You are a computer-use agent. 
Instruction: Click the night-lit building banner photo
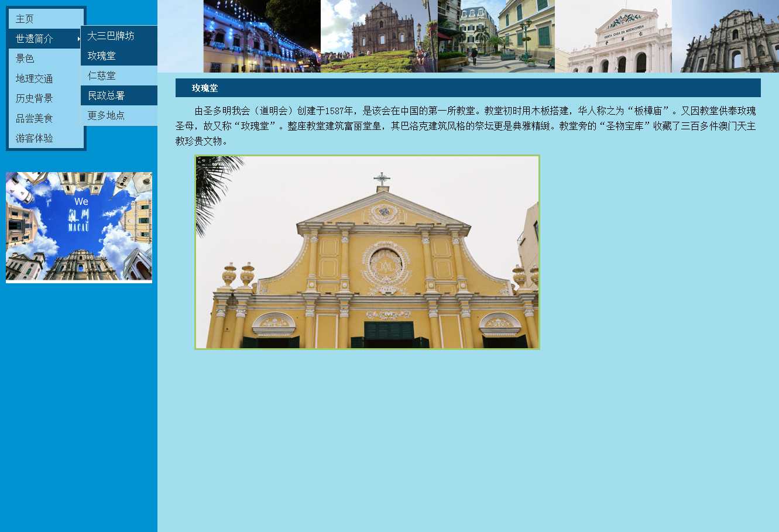click(262, 36)
